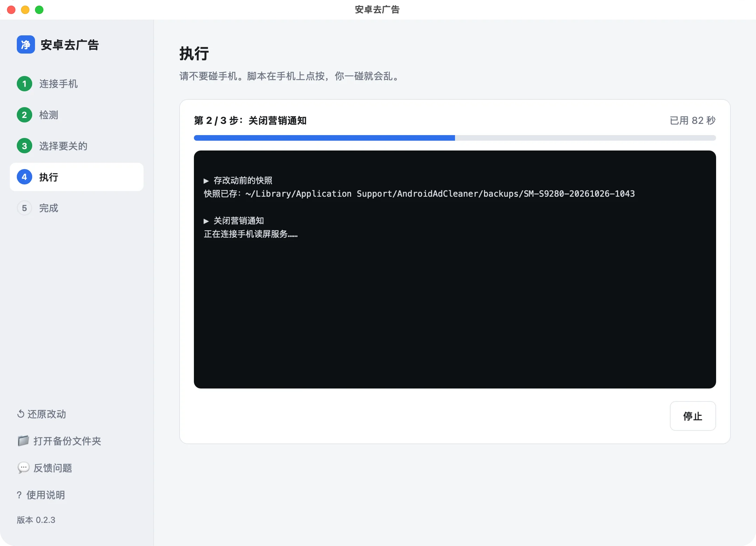This screenshot has width=756, height=546.
Task: Click the 安卓去广告 sidebar app name
Action: coord(70,45)
